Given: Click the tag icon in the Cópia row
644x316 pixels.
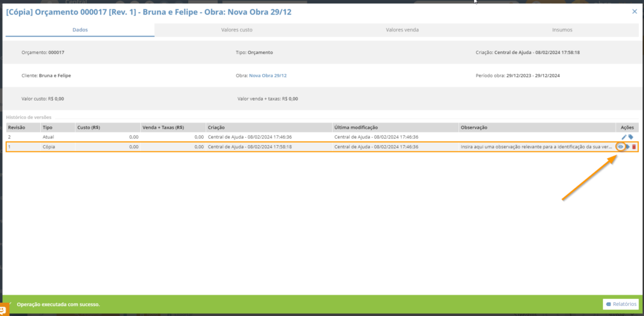Looking at the screenshot, I should (x=628, y=147).
